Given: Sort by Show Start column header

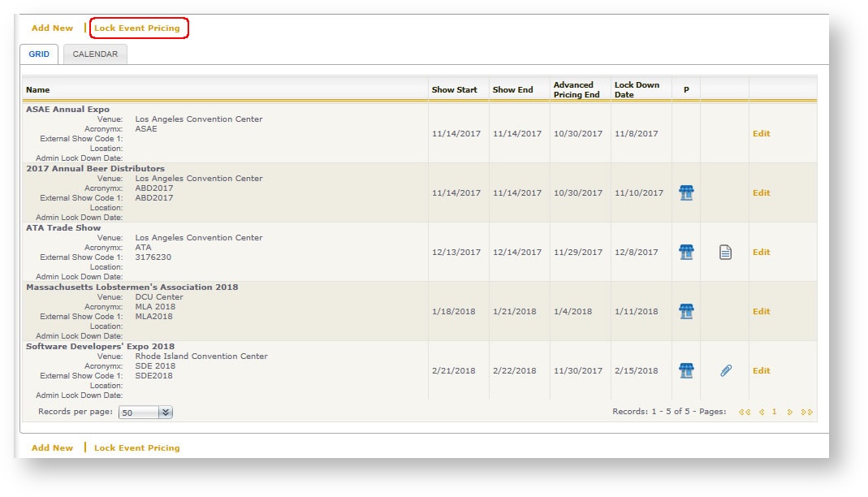Looking at the screenshot, I should coord(454,90).
